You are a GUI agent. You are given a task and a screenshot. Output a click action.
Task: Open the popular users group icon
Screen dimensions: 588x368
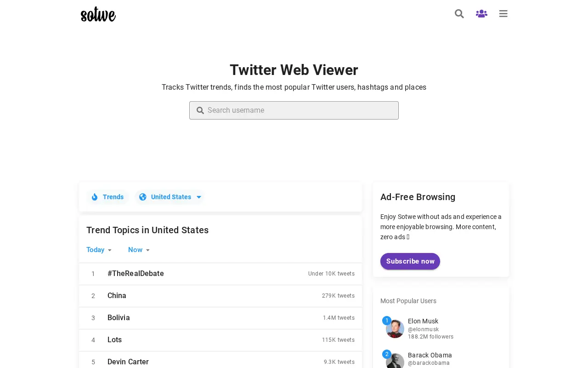coord(481,14)
